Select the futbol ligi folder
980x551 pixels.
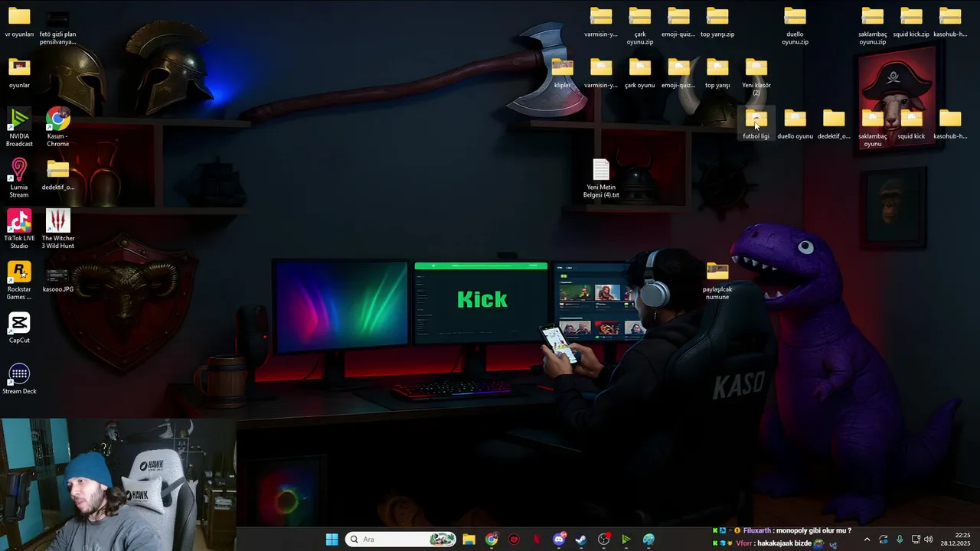tap(756, 124)
